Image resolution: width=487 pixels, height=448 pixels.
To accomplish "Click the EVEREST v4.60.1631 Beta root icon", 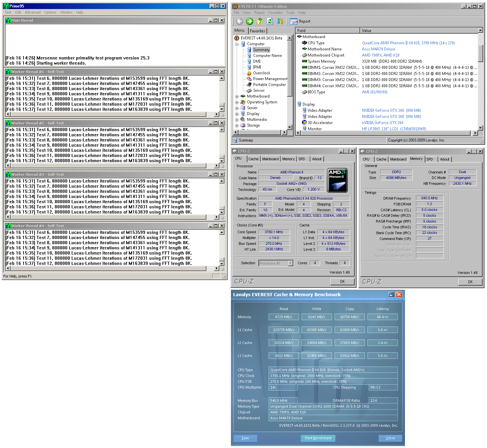I will pyautogui.click(x=237, y=38).
